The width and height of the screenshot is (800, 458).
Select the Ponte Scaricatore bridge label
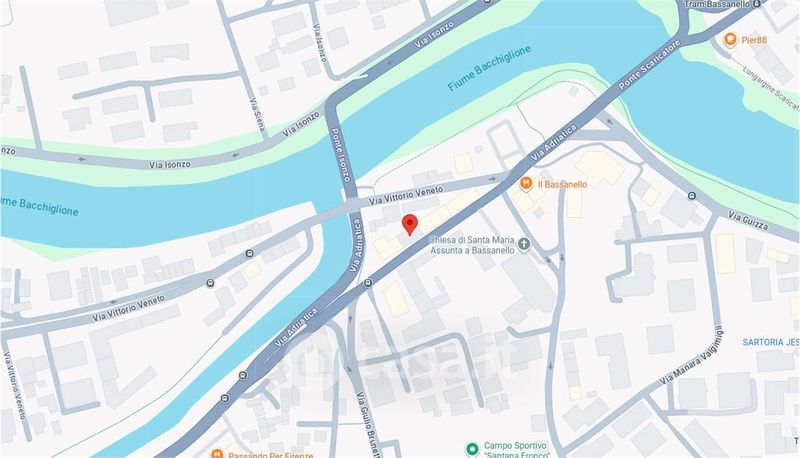click(x=649, y=65)
